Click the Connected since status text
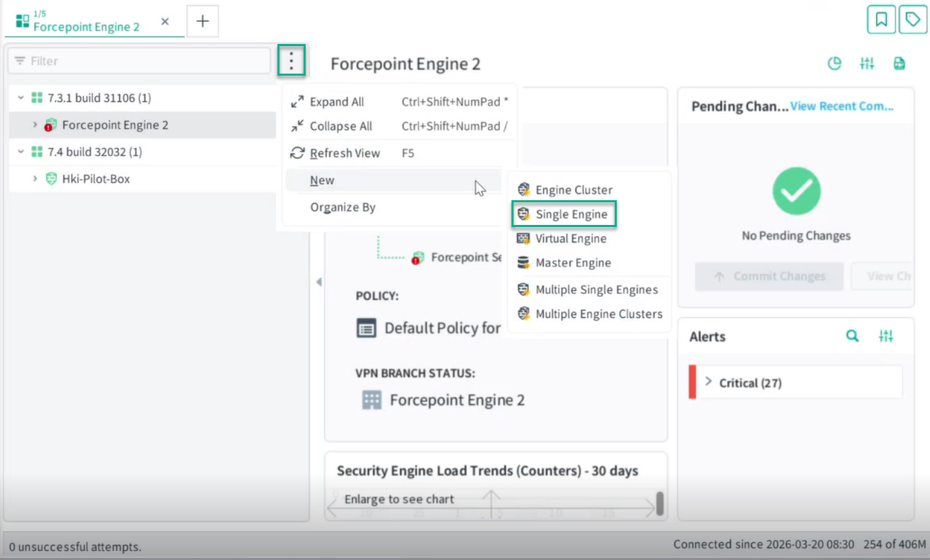930x560 pixels. [x=763, y=544]
